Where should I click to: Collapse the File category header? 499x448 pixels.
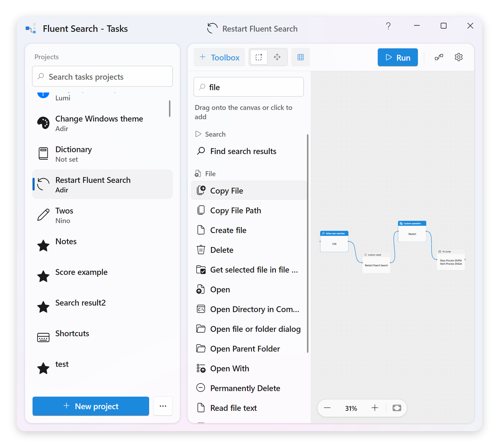pos(205,174)
